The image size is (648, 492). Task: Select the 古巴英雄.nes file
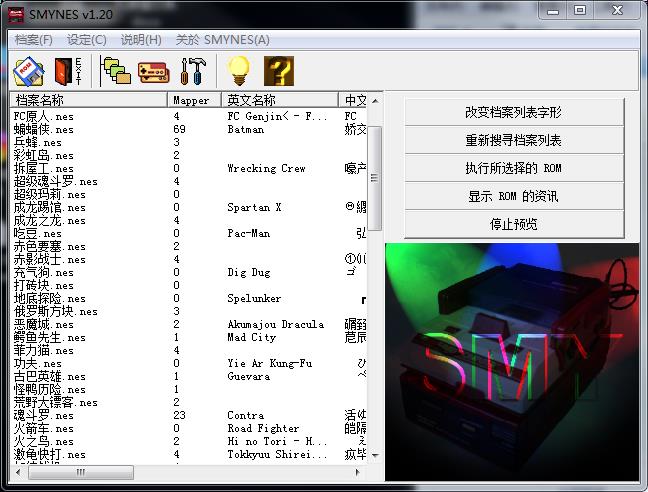(50, 377)
